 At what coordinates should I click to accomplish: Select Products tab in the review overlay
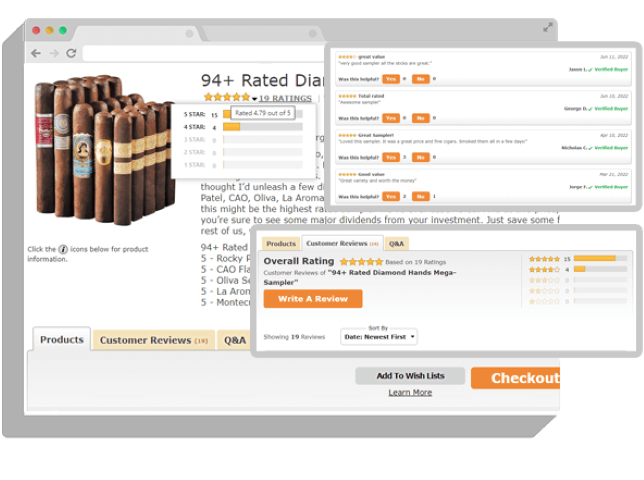coord(281,243)
